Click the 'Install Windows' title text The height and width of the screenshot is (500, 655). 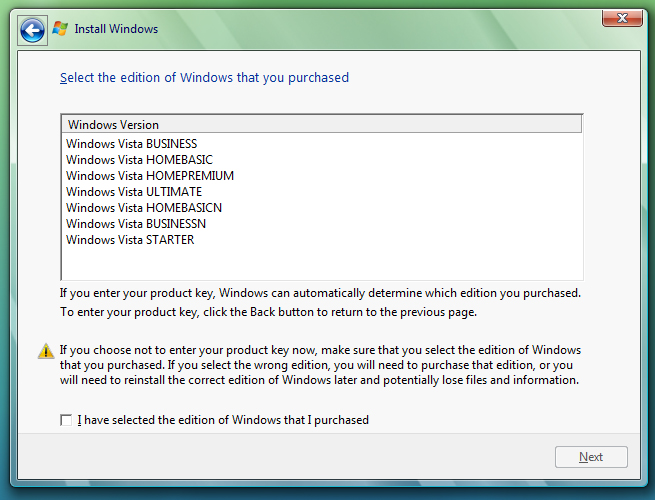coord(116,29)
